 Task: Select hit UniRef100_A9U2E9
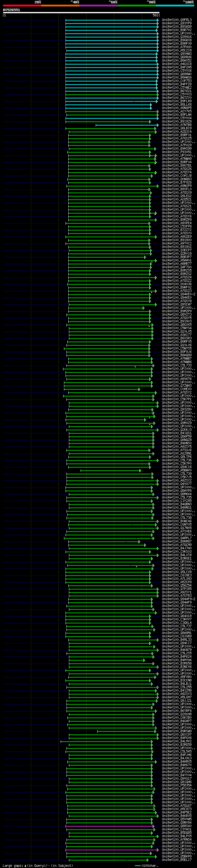tap(177, 236)
